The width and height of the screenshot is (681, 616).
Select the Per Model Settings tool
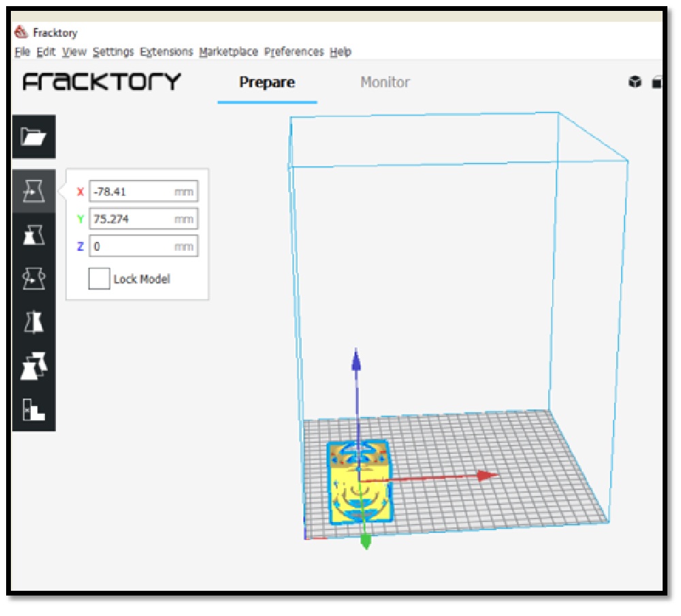(34, 366)
